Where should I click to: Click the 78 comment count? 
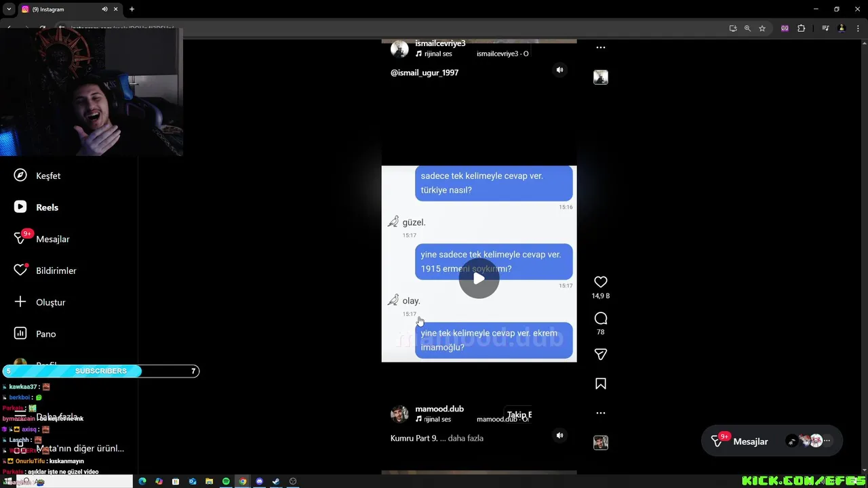(600, 332)
